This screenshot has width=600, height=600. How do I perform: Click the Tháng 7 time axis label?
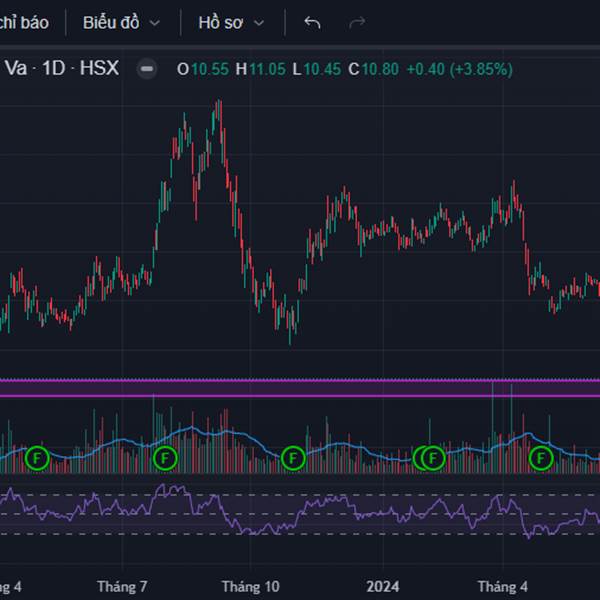pyautogui.click(x=123, y=586)
